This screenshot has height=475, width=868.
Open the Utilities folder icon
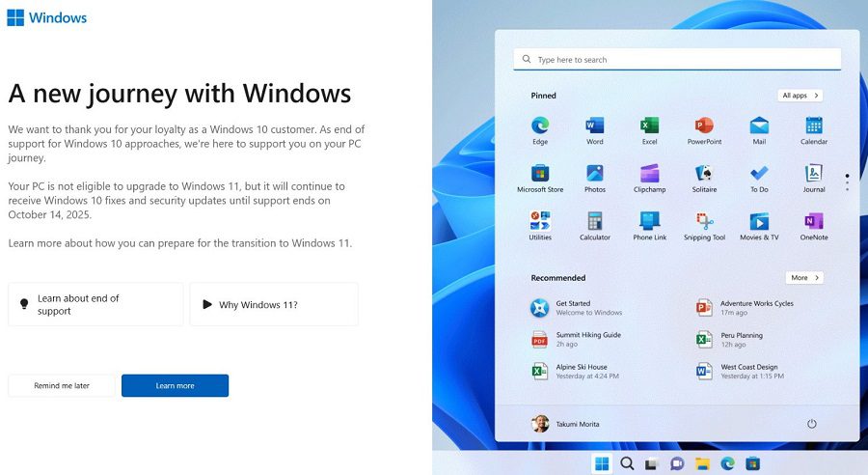point(540,226)
